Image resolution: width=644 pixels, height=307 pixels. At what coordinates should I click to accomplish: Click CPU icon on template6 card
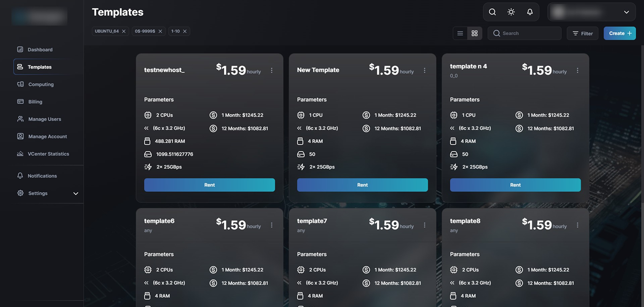pyautogui.click(x=148, y=270)
